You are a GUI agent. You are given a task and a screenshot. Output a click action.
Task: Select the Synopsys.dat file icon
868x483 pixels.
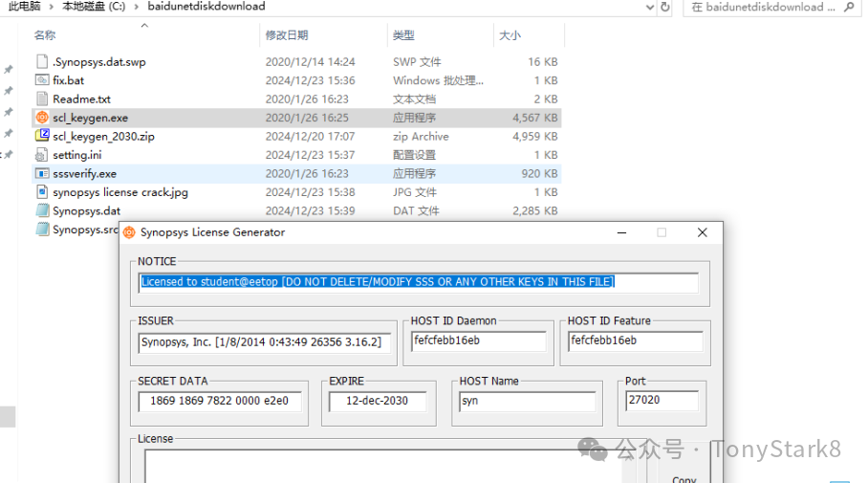(x=42, y=210)
